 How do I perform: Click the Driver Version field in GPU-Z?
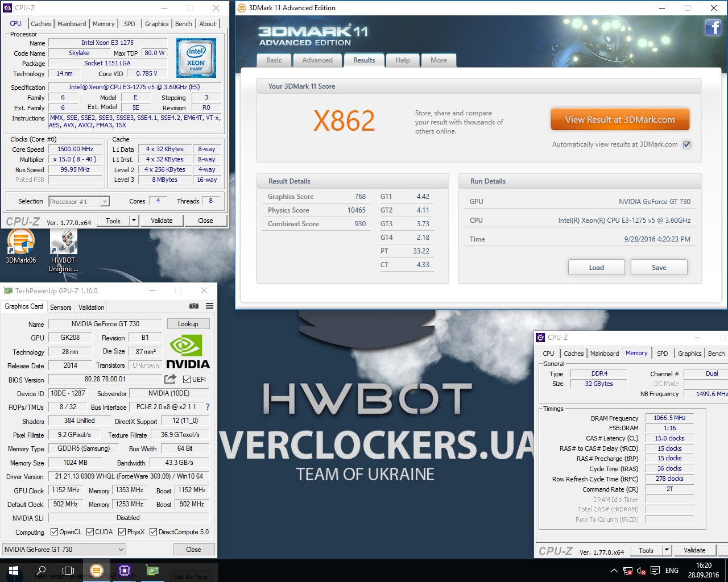(x=129, y=476)
